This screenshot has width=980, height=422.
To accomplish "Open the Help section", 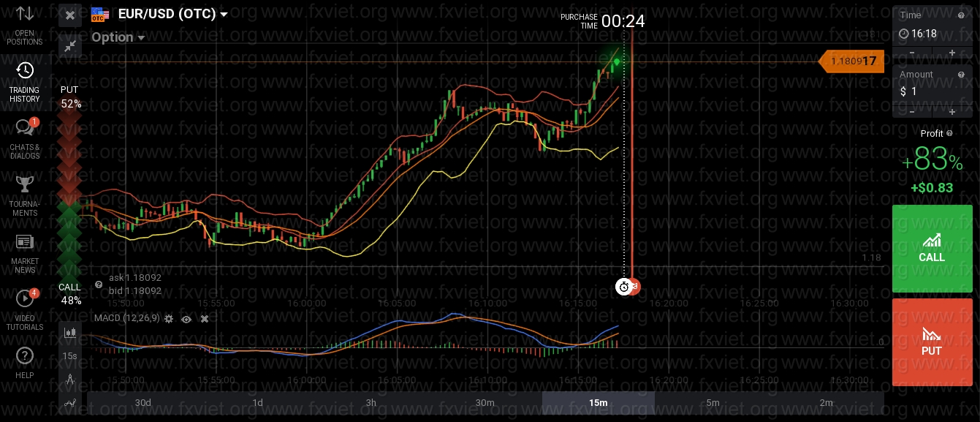I will point(25,363).
